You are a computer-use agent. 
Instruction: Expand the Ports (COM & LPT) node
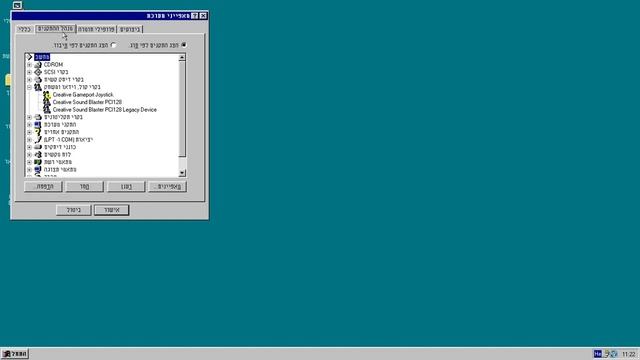point(29,140)
